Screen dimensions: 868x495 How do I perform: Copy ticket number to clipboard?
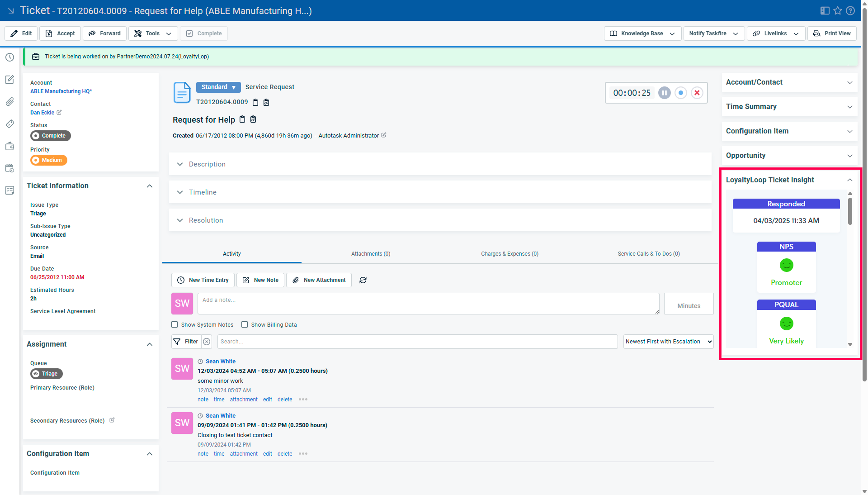pyautogui.click(x=255, y=102)
